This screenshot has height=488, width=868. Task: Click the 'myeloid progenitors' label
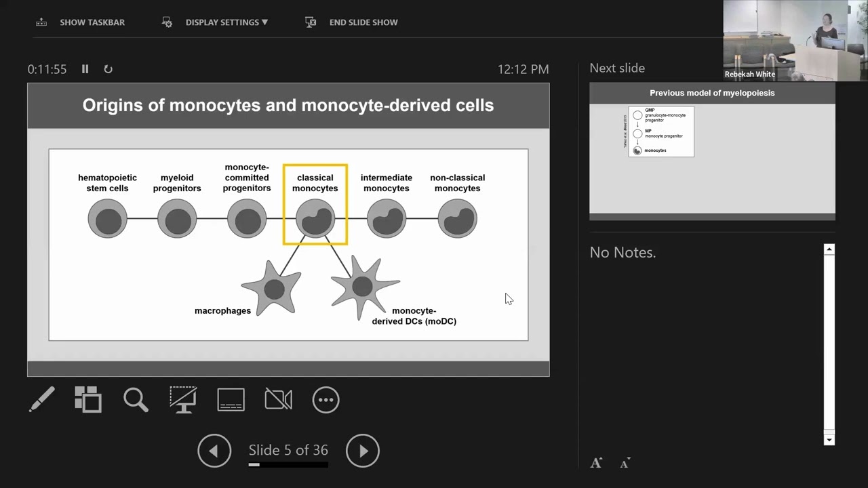[x=177, y=183]
